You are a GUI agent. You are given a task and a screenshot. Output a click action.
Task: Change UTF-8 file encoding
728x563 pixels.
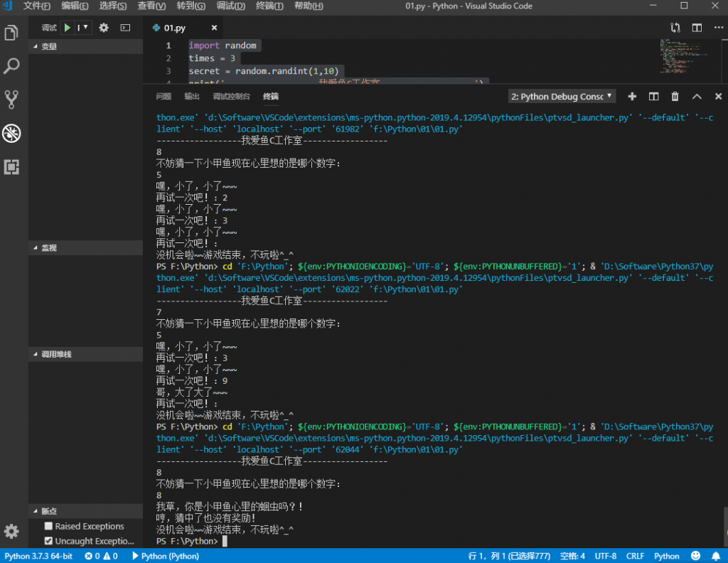point(606,556)
